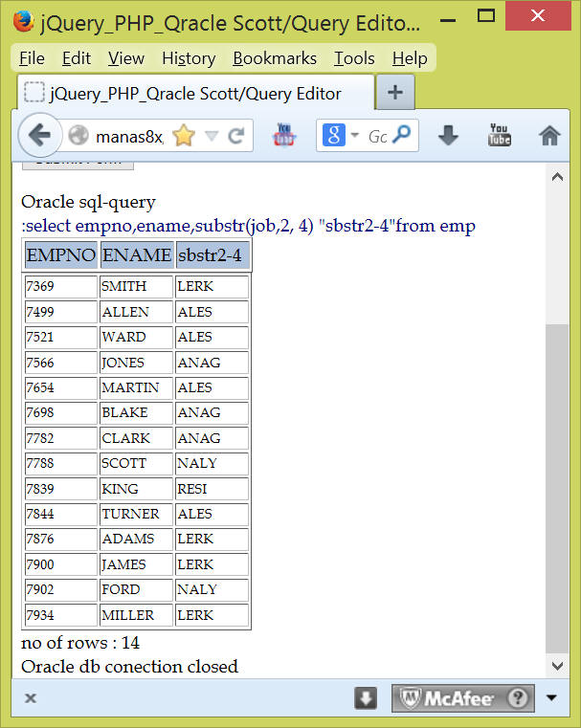Click the scrollbar down arrow
581x728 pixels.
(x=557, y=666)
